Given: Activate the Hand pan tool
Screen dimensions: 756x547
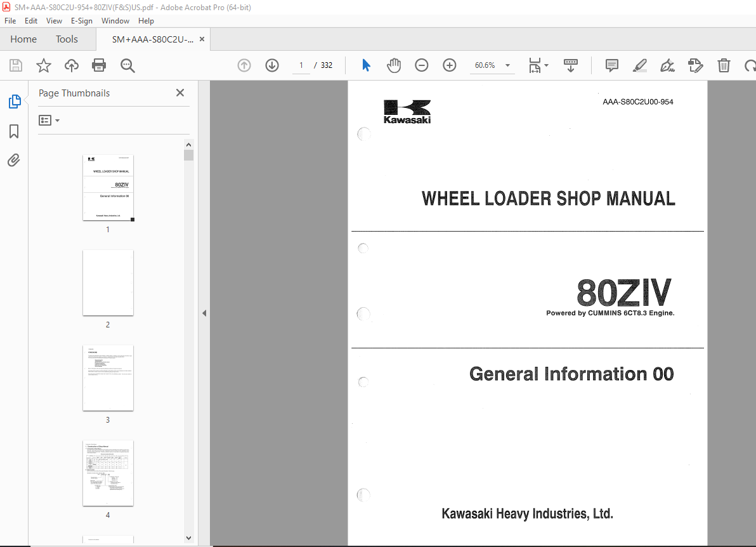Looking at the screenshot, I should coord(394,65).
